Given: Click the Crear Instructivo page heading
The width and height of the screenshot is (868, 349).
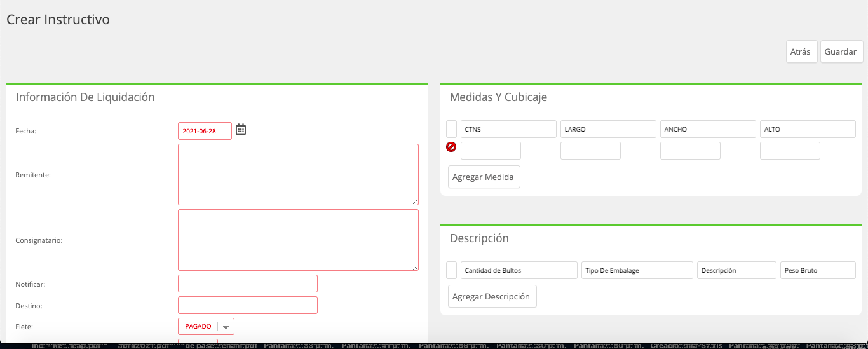Looking at the screenshot, I should pos(58,20).
